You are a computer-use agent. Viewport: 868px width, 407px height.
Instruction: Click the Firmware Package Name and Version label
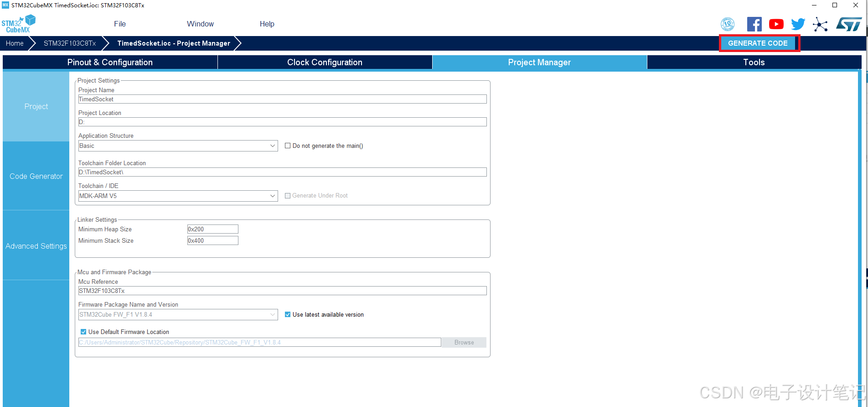(128, 304)
